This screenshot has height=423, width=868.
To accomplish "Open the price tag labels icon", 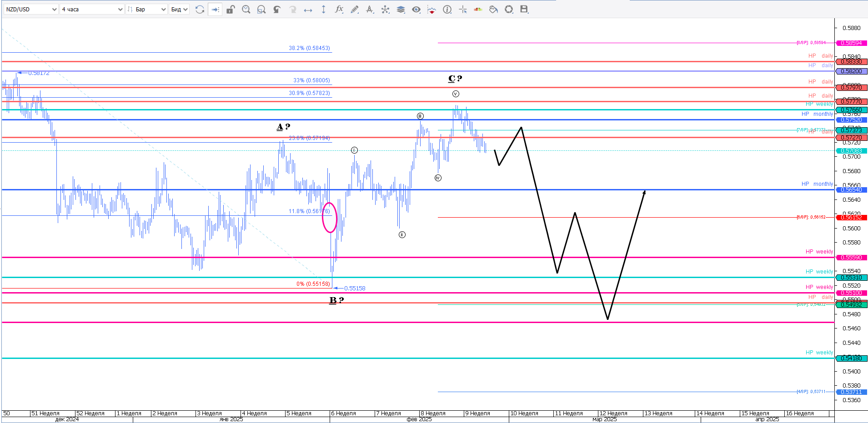I will pos(493,10).
